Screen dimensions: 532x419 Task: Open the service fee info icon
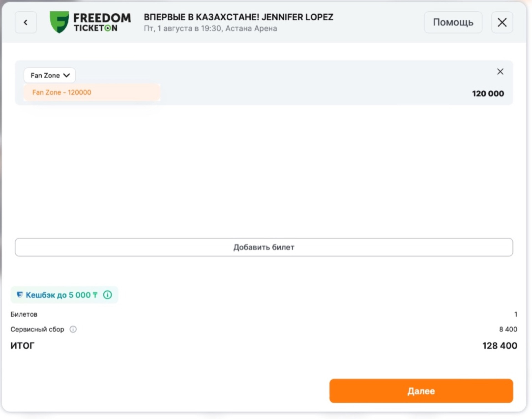coord(73,329)
